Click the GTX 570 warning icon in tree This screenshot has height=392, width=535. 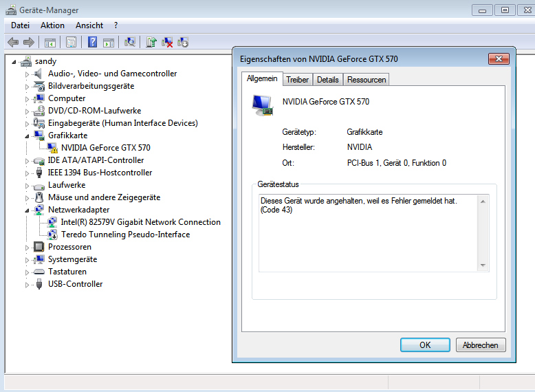pyautogui.click(x=52, y=148)
